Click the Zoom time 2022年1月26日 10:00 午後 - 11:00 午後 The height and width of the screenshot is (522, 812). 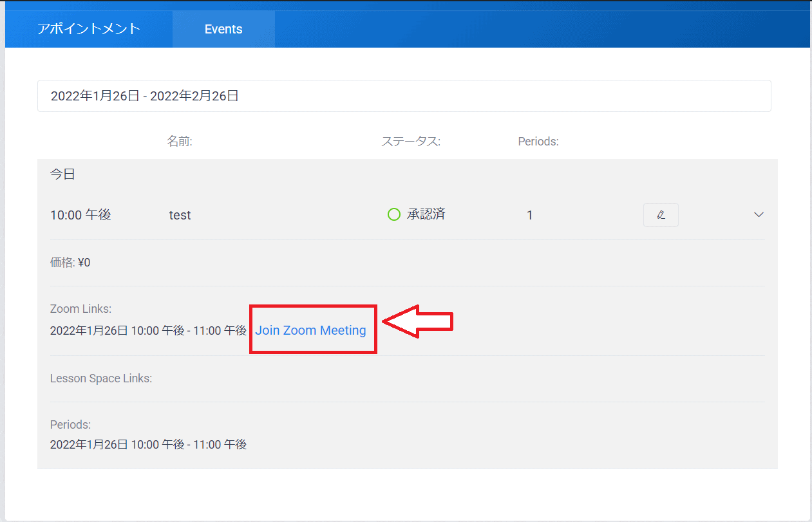click(148, 330)
